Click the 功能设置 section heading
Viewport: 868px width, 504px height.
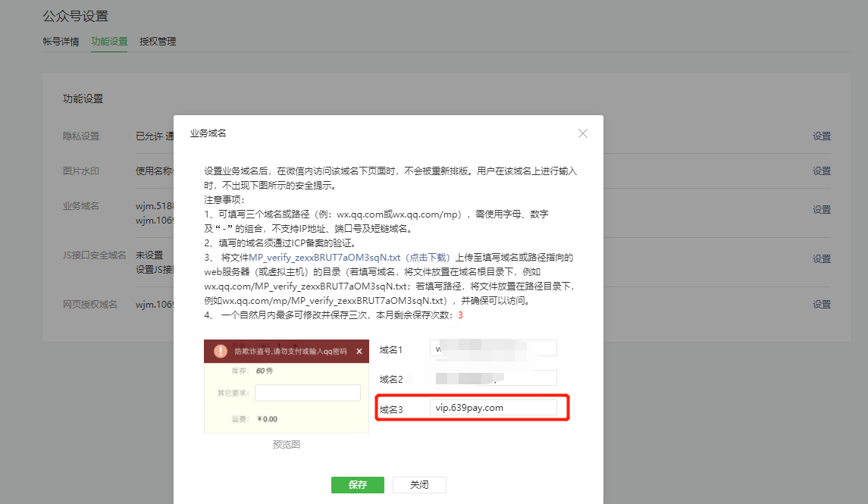coord(83,99)
